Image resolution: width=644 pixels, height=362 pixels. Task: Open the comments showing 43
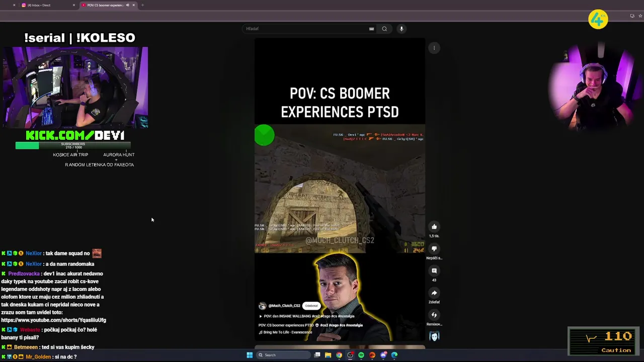pyautogui.click(x=434, y=271)
